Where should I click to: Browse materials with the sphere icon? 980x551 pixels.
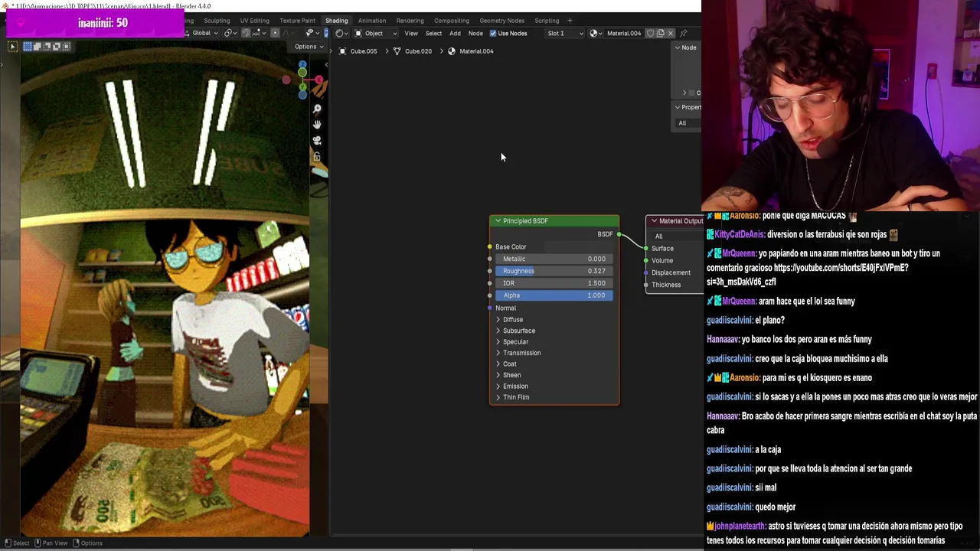[x=597, y=34]
